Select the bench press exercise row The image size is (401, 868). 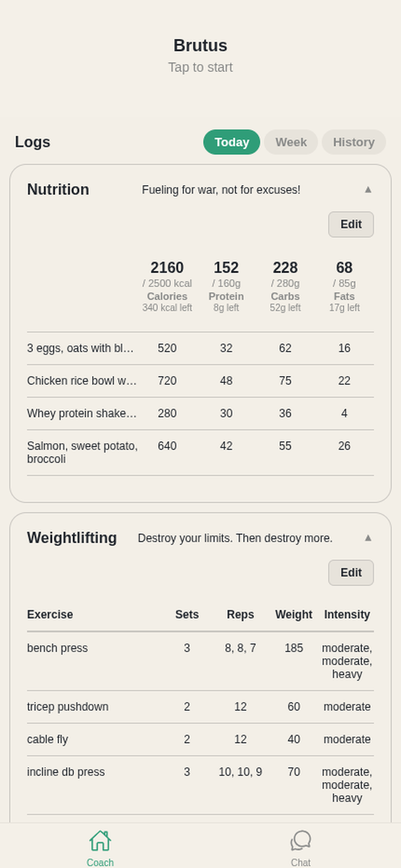200,661
